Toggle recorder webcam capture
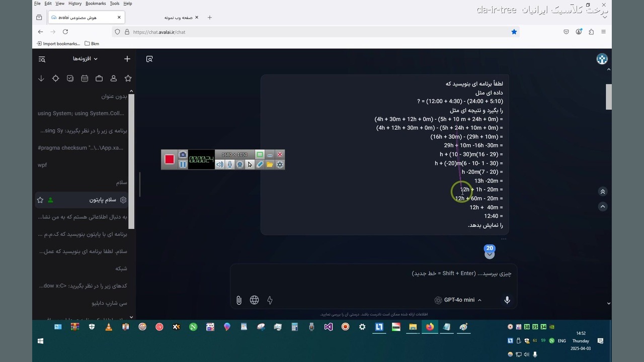Viewport: 644px width, 362px height. point(240,164)
